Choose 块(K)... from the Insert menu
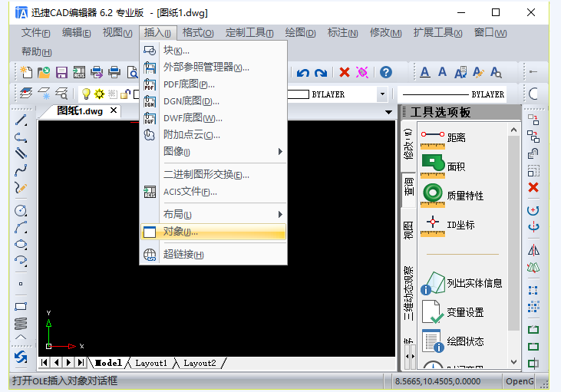The height and width of the screenshot is (392, 561). 214,51
